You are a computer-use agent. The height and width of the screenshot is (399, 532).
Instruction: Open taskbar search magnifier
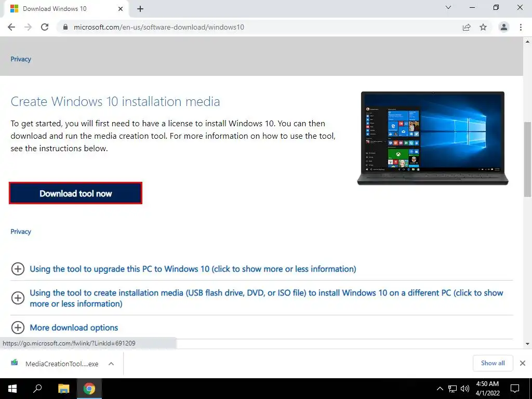(37, 389)
